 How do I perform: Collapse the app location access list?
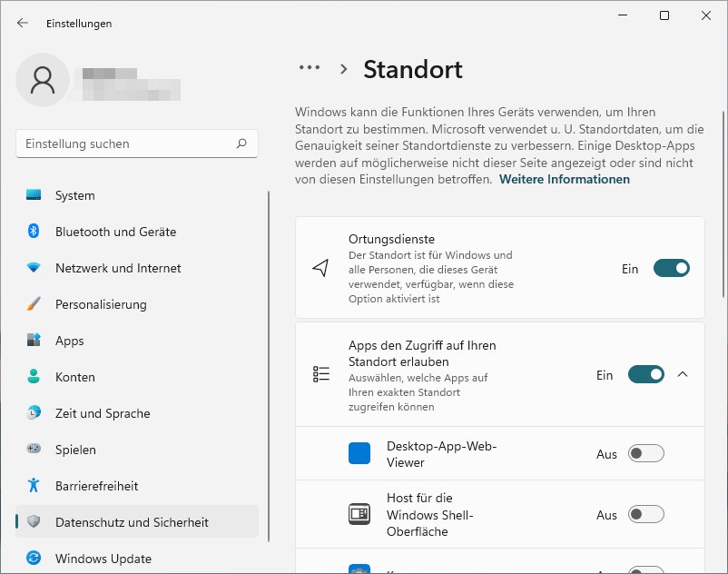coord(683,374)
